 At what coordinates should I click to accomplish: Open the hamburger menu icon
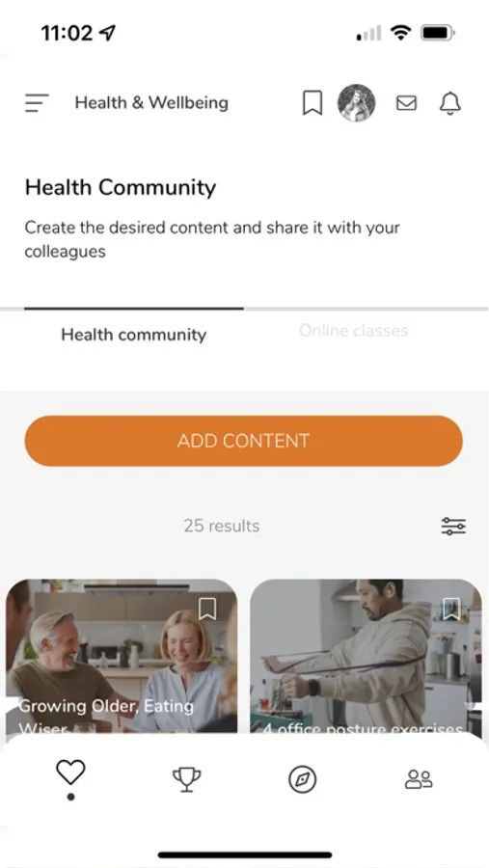point(37,103)
